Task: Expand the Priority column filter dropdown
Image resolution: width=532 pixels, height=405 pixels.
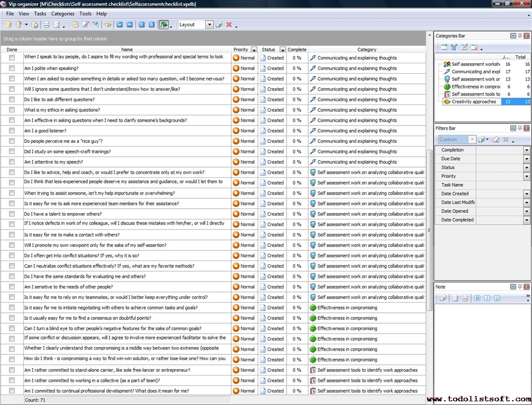Action: pyautogui.click(x=254, y=50)
